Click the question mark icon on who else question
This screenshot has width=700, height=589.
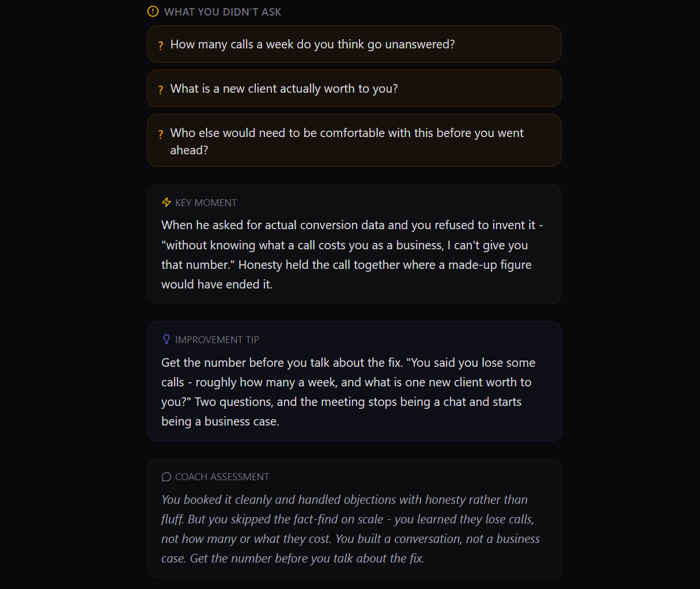tap(161, 134)
